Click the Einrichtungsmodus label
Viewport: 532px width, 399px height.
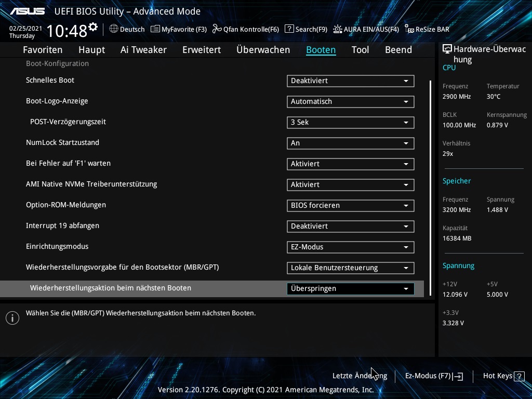(x=57, y=246)
